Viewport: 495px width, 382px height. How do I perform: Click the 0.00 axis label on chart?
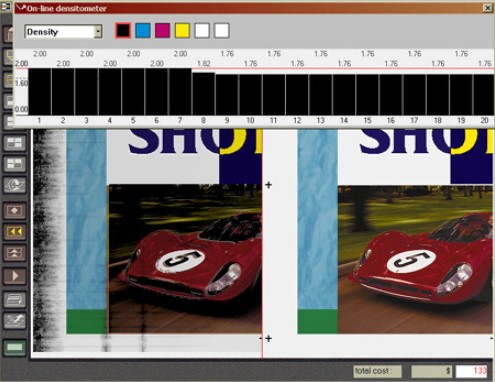click(21, 109)
